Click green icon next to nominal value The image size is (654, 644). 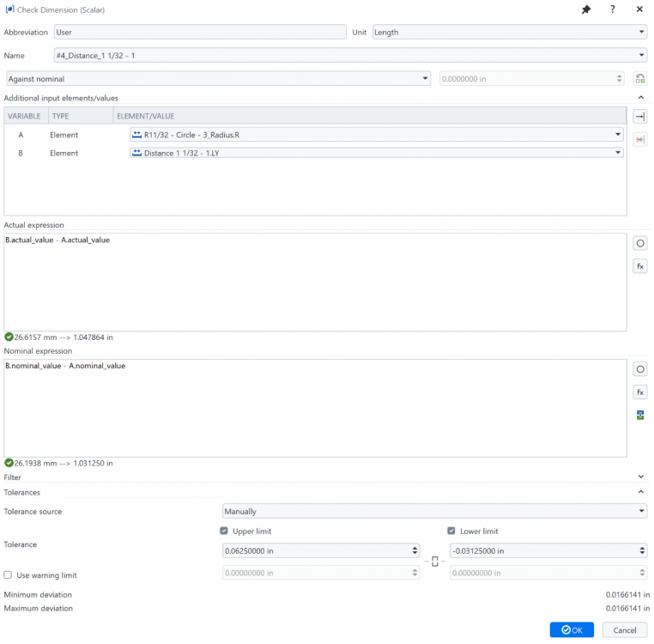coord(639,79)
